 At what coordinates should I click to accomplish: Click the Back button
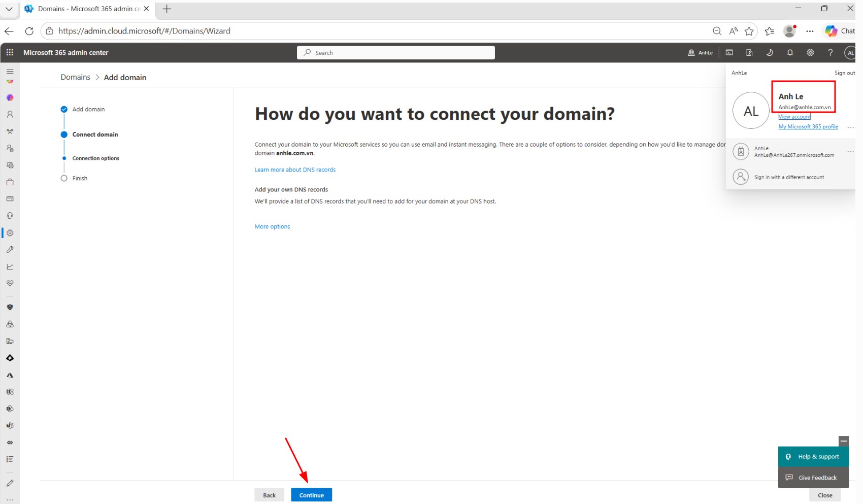[269, 495]
